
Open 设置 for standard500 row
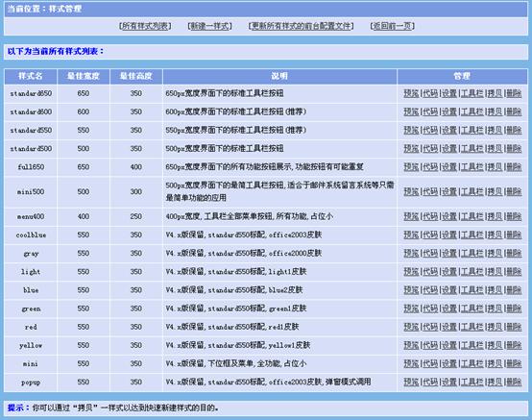(x=449, y=148)
